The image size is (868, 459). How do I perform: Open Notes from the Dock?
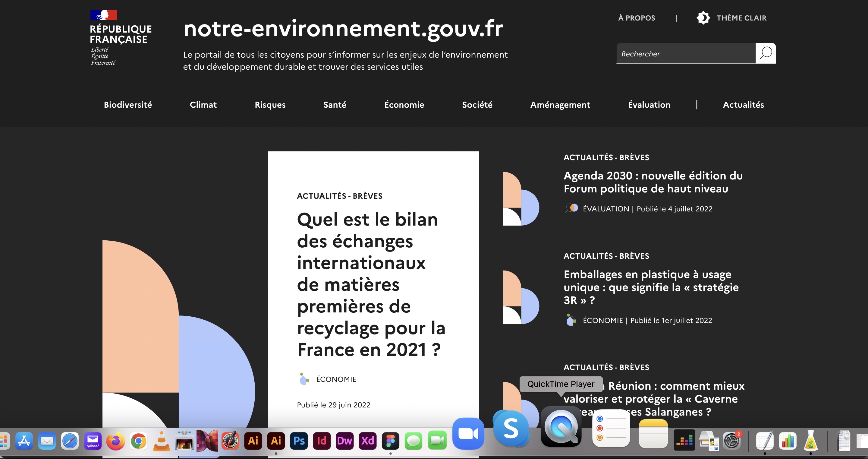click(653, 434)
